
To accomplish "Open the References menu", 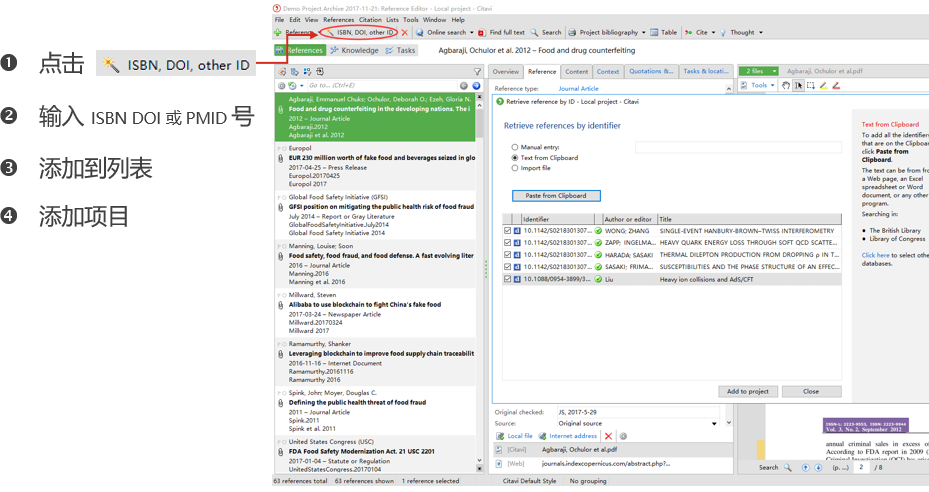I will pos(338,20).
